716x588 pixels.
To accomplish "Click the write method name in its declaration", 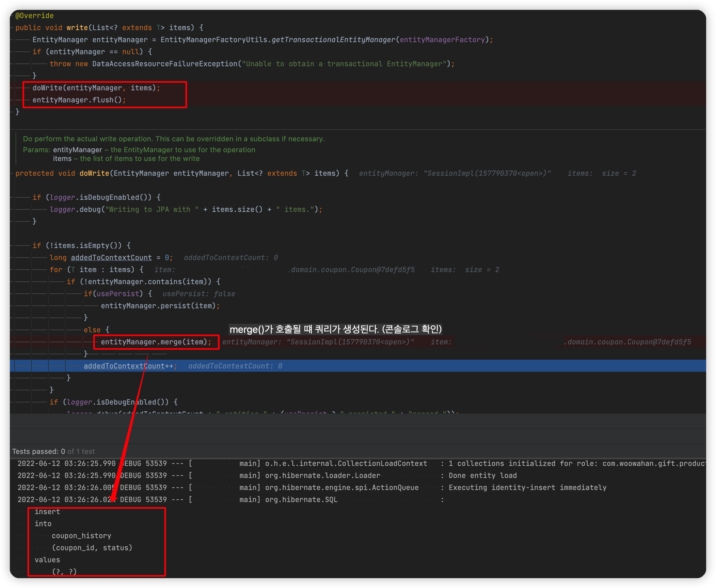I will (x=77, y=28).
